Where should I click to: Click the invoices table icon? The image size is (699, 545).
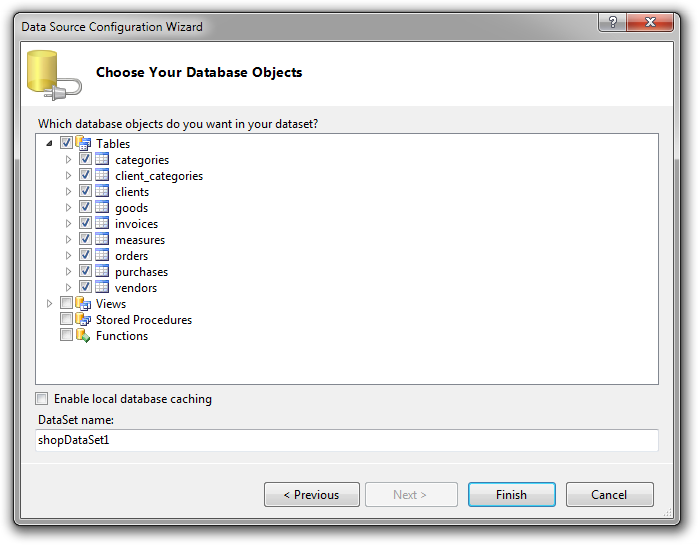(102, 223)
